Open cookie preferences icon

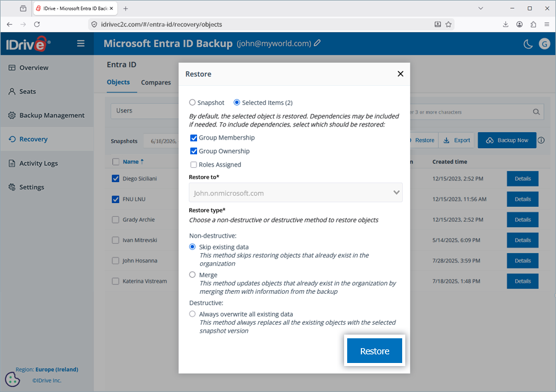12,379
